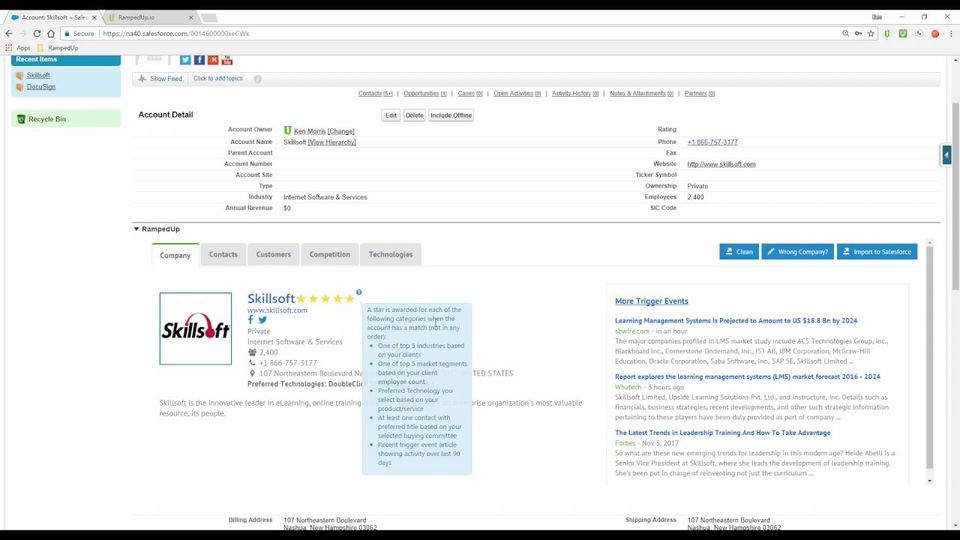Click the browser back arrow
Image resolution: width=960 pixels, height=540 pixels.
(x=9, y=34)
